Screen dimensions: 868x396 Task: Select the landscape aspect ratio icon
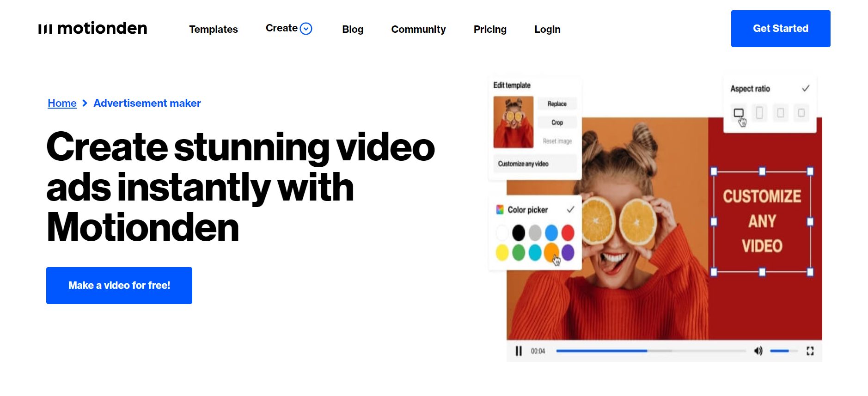pos(739,113)
